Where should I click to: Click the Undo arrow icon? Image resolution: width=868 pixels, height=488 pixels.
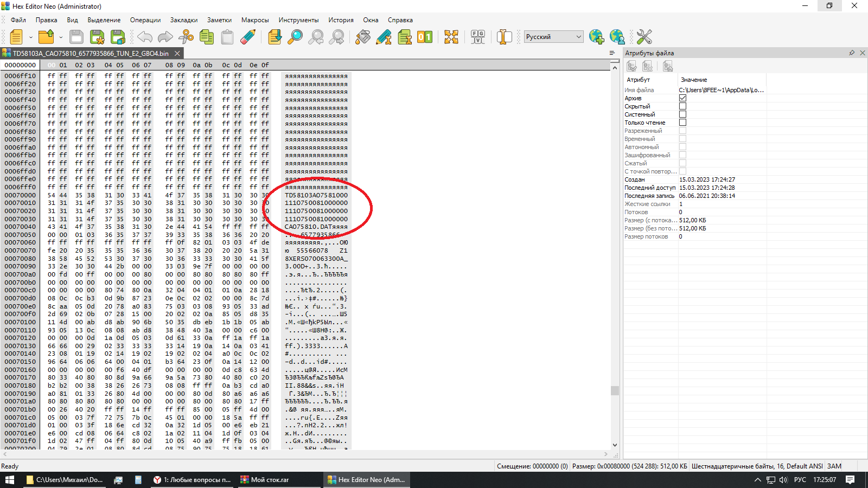(x=145, y=37)
